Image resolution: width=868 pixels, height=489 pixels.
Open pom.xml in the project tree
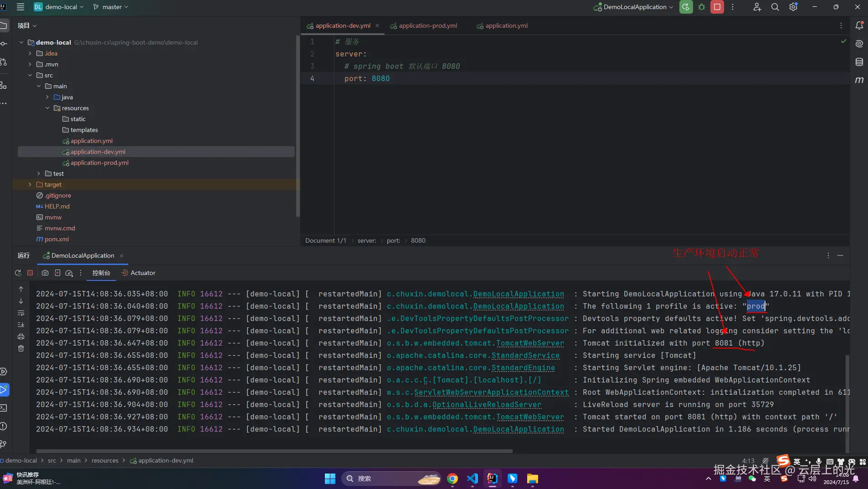pos(56,239)
